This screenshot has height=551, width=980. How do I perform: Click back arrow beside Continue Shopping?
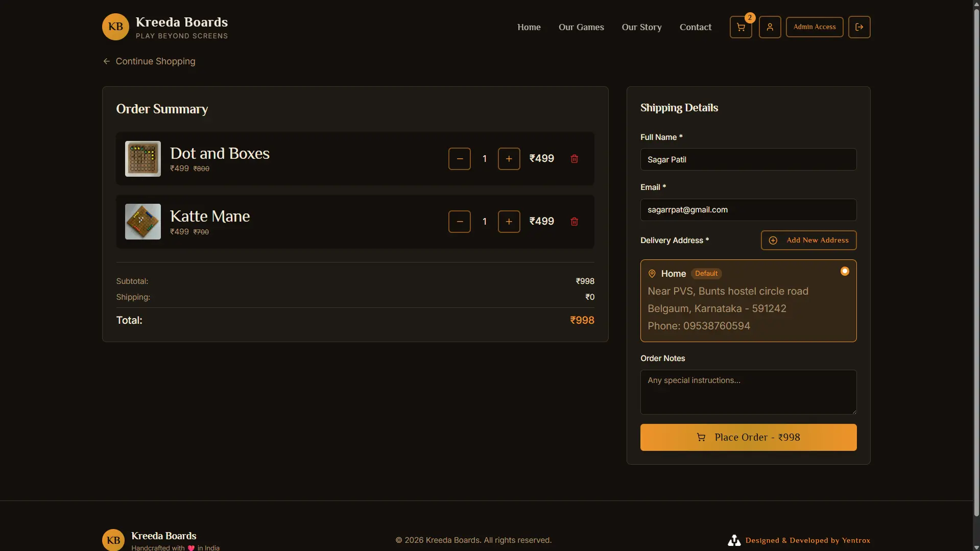(x=106, y=61)
